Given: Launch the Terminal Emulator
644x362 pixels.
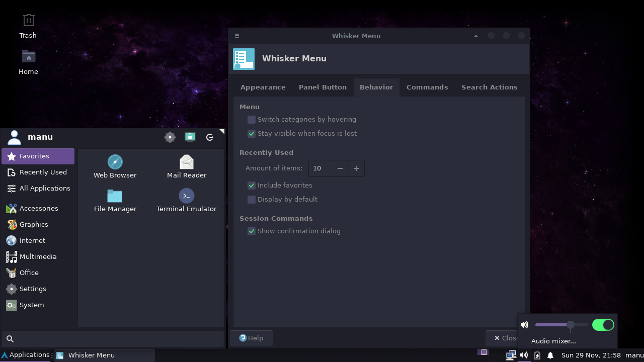Looking at the screenshot, I should click(x=186, y=201).
